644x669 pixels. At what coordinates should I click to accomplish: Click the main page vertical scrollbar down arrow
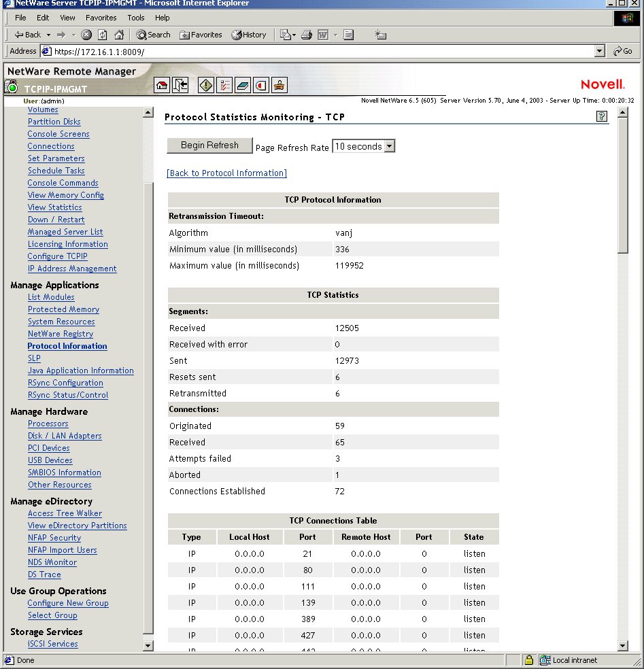pyautogui.click(x=622, y=645)
